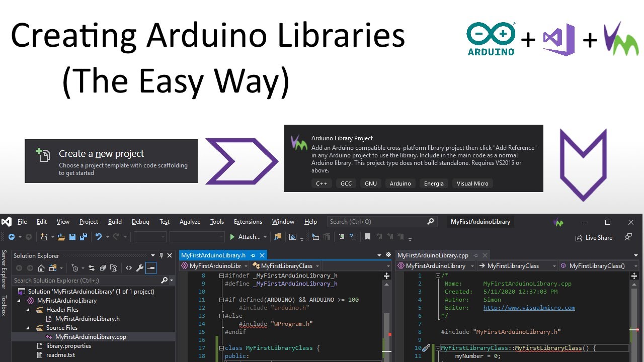644x362 pixels.
Task: Click the Visual Micro icon in the title bar
Action: pos(558,222)
